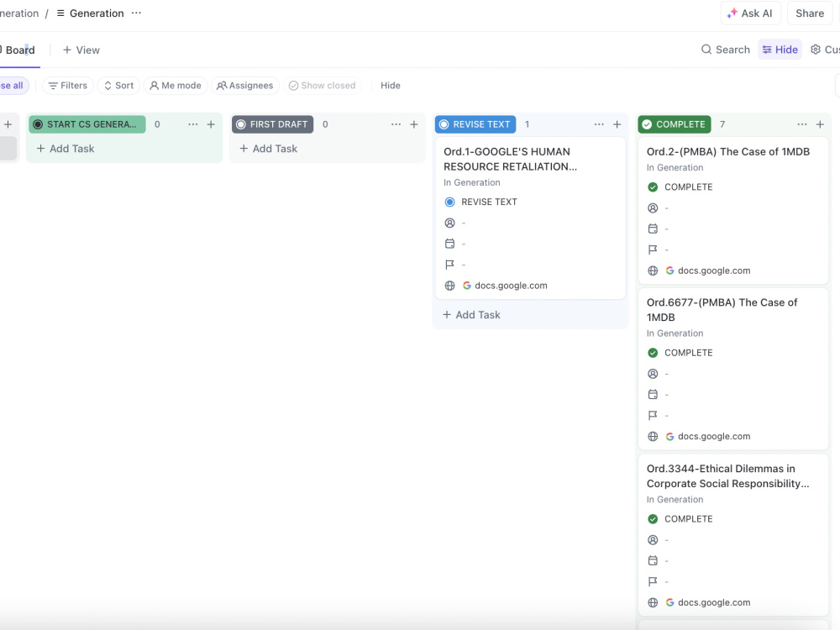Change REVISE TEXT status on Ord.1 card

click(x=480, y=202)
